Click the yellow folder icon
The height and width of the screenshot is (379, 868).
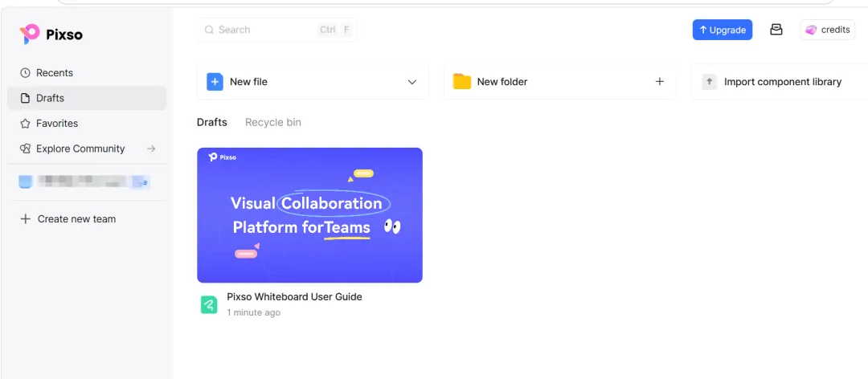(461, 82)
